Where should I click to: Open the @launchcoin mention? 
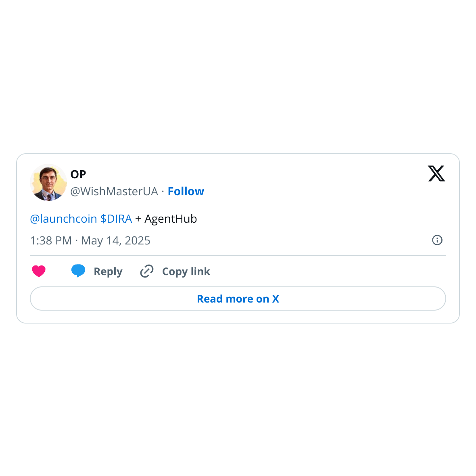click(63, 219)
